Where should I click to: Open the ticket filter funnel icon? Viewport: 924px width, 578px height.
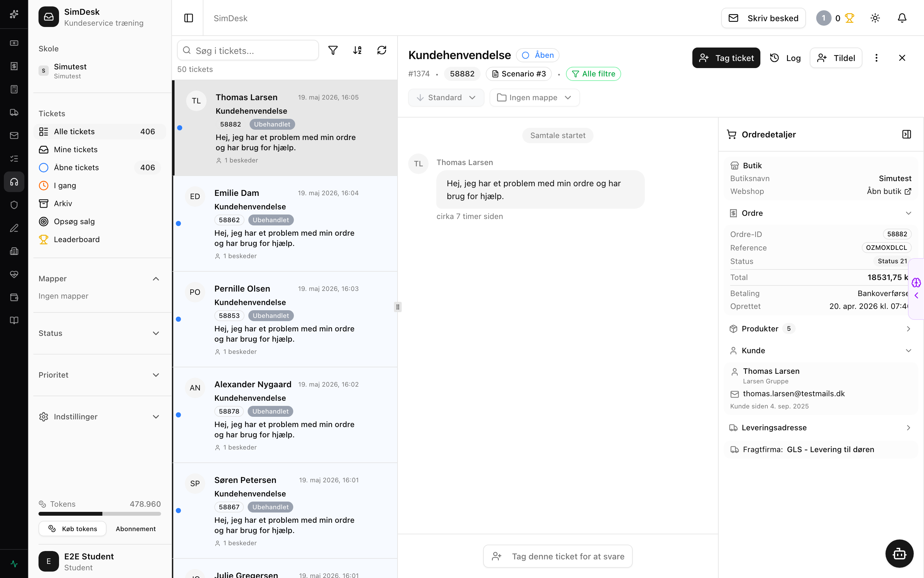pyautogui.click(x=333, y=50)
